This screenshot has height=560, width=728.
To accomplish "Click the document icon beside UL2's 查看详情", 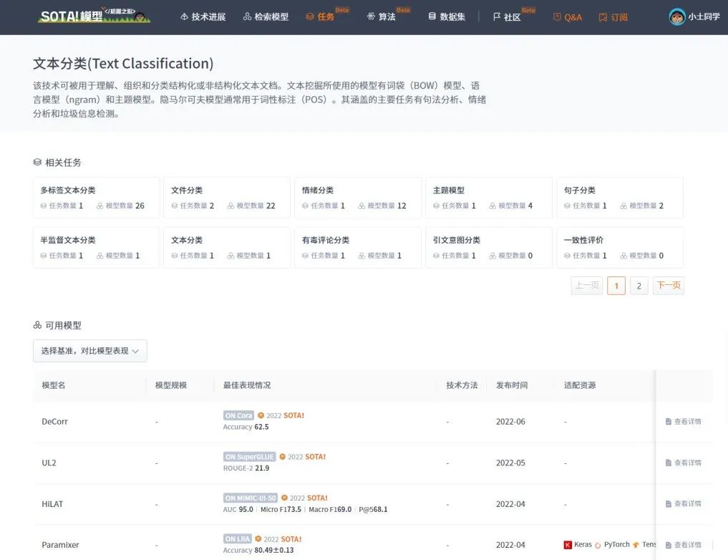I will pyautogui.click(x=669, y=463).
